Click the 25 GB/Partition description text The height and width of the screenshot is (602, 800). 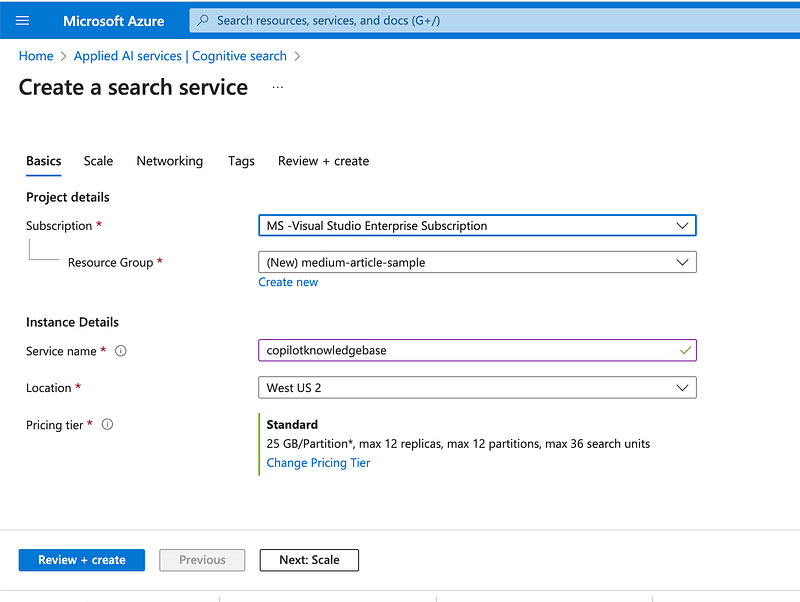click(458, 444)
